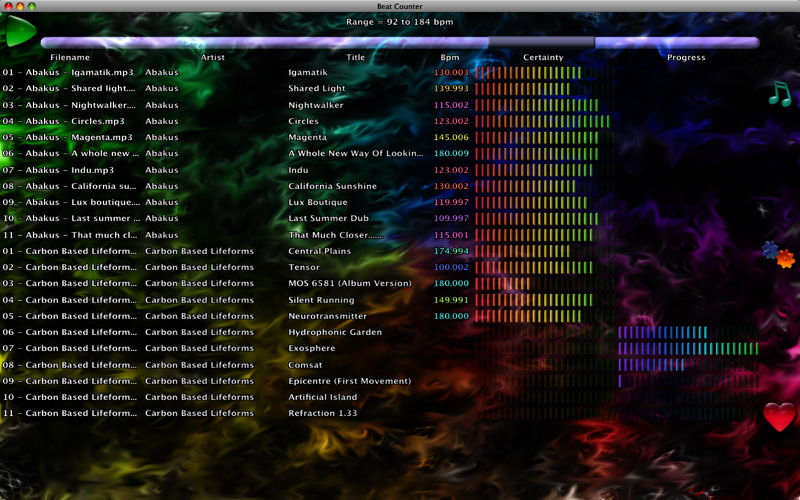Image resolution: width=800 pixels, height=500 pixels.
Task: Sort by the Certainty column header
Action: (543, 57)
